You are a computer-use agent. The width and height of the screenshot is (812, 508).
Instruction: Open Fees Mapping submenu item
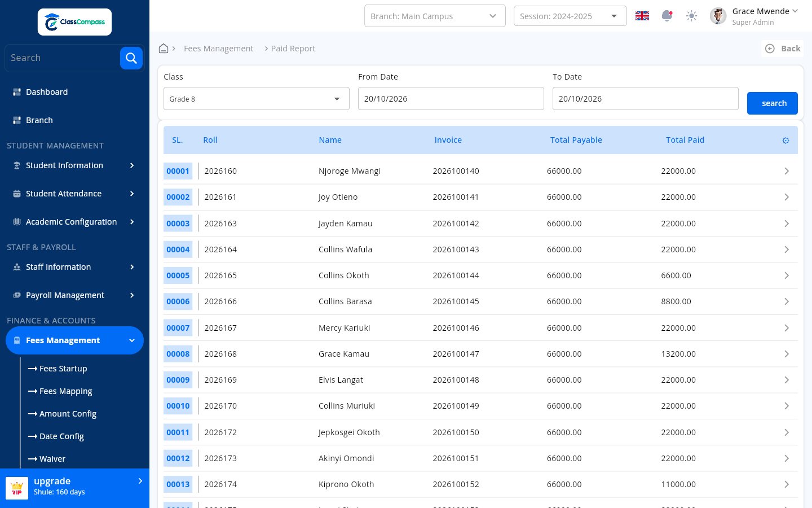point(65,391)
